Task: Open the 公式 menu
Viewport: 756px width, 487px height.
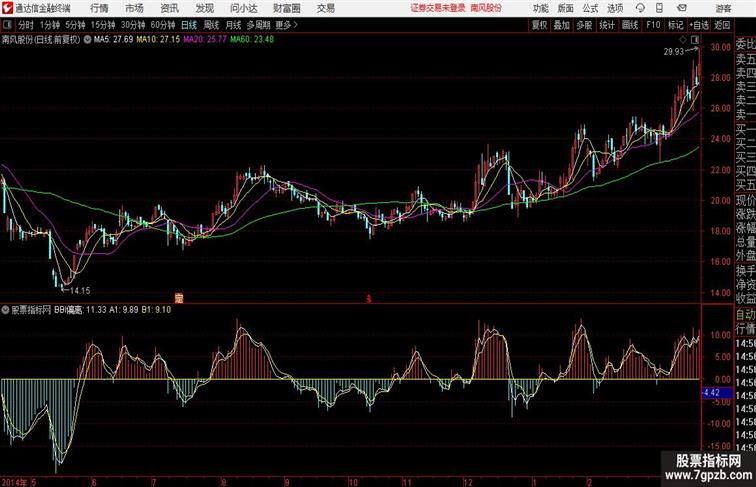Action: pyautogui.click(x=590, y=8)
